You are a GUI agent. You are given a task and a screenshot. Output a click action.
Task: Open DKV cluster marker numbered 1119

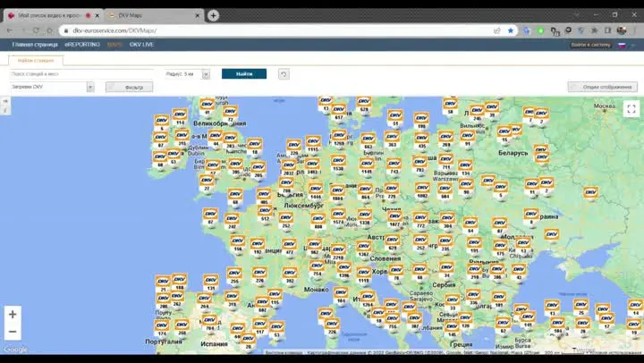[364, 275]
